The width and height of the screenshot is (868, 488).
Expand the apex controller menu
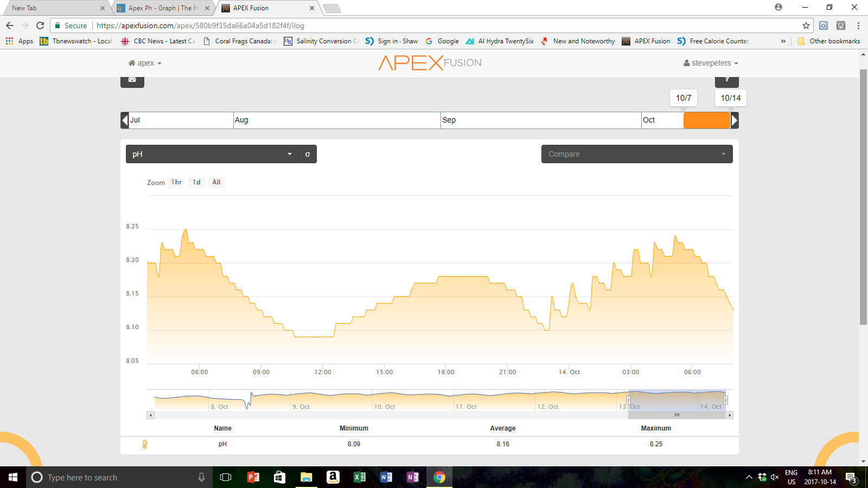pyautogui.click(x=145, y=63)
